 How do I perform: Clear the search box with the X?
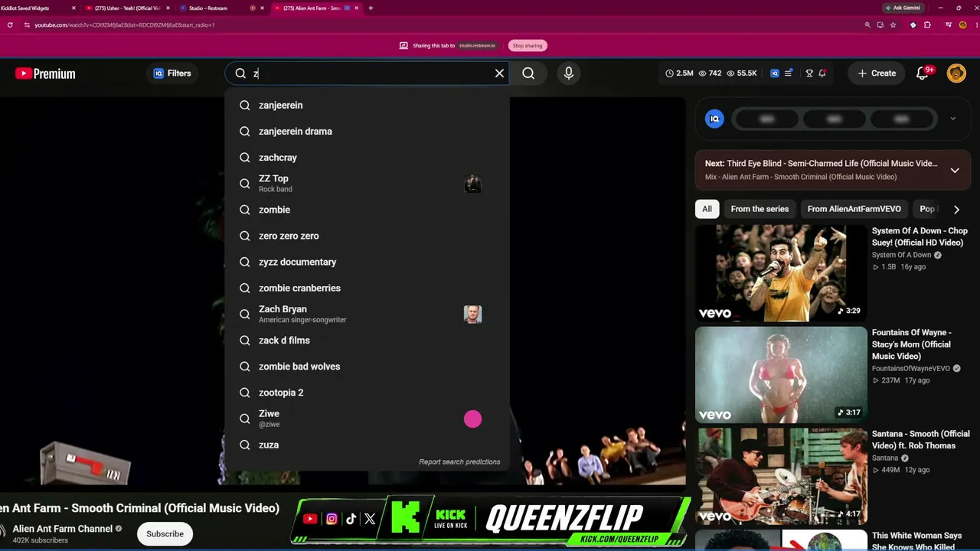click(x=499, y=73)
